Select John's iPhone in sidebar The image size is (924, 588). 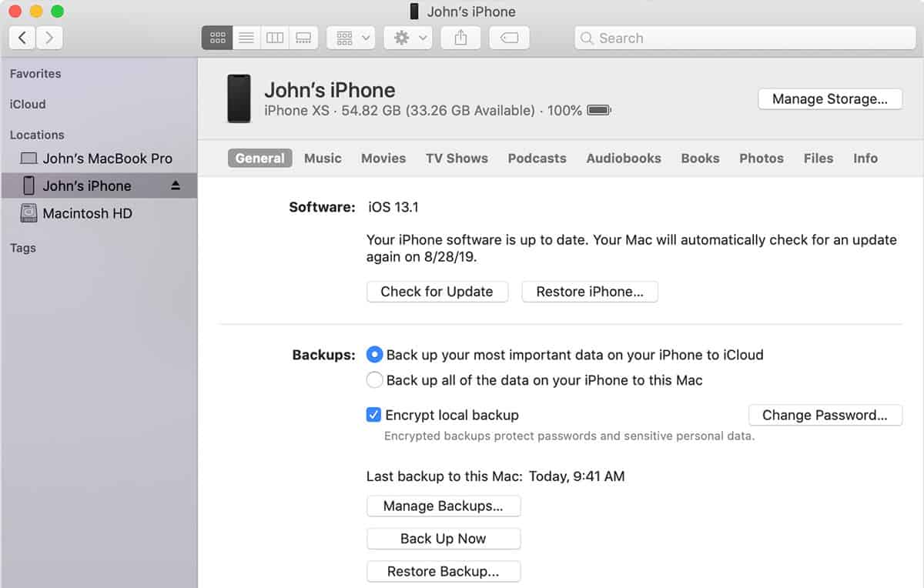[99, 185]
